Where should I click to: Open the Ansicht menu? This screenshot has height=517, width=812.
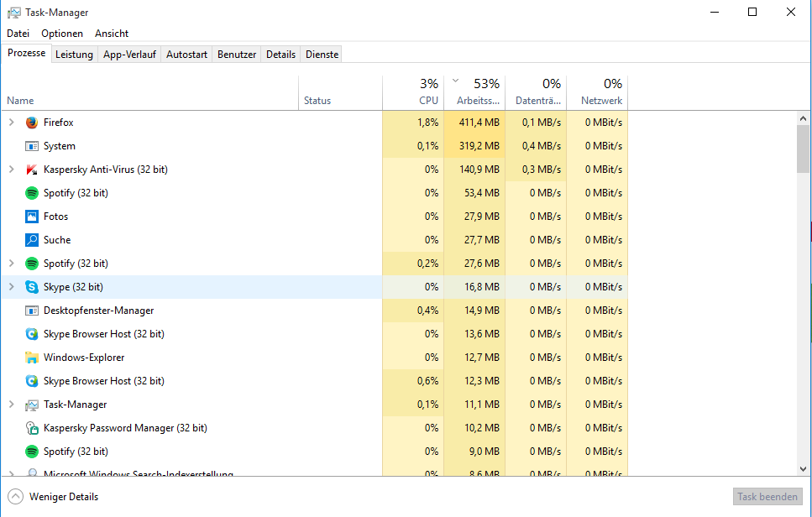112,34
